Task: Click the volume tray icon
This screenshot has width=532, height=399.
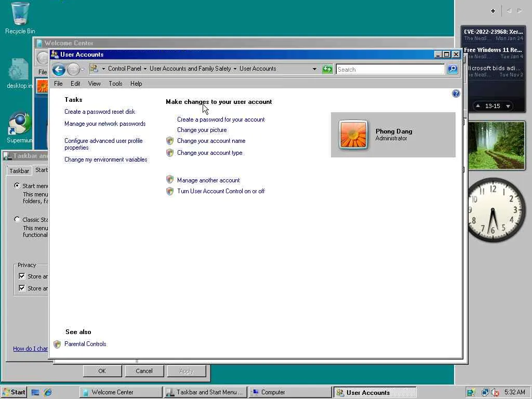Action: coord(495,392)
